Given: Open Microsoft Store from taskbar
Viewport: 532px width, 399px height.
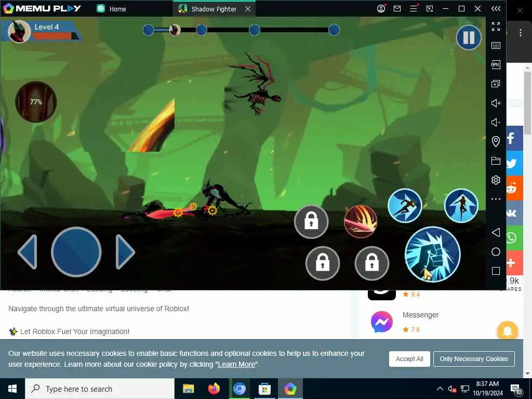Looking at the screenshot, I should click(x=264, y=389).
